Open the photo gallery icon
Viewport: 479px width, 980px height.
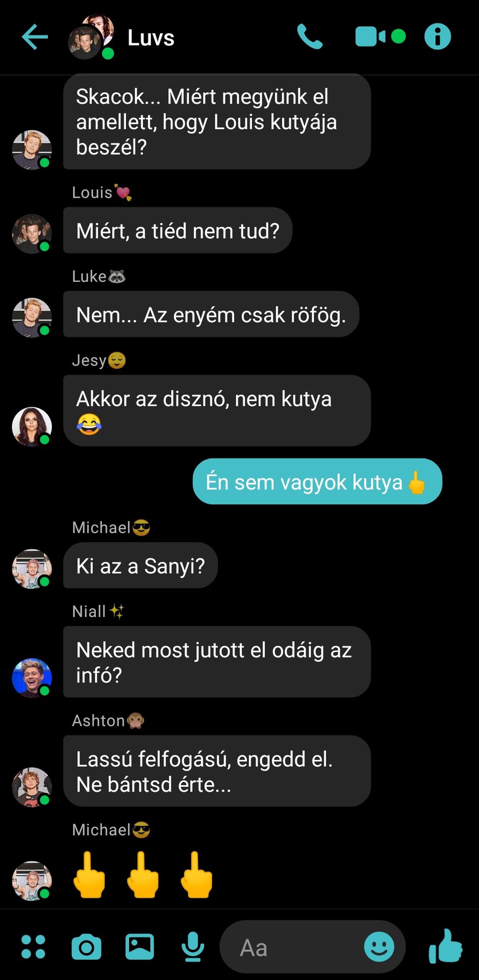click(140, 947)
